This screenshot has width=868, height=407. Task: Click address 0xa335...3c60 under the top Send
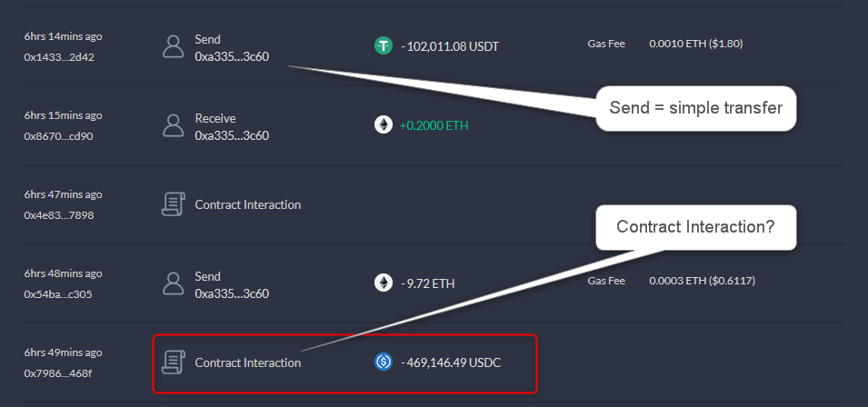point(232,56)
